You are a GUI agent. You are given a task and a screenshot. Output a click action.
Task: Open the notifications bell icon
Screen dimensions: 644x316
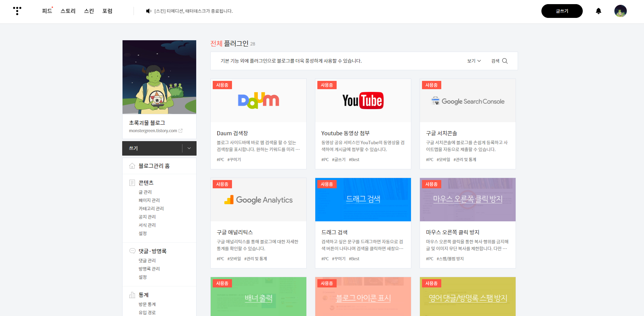coord(599,11)
